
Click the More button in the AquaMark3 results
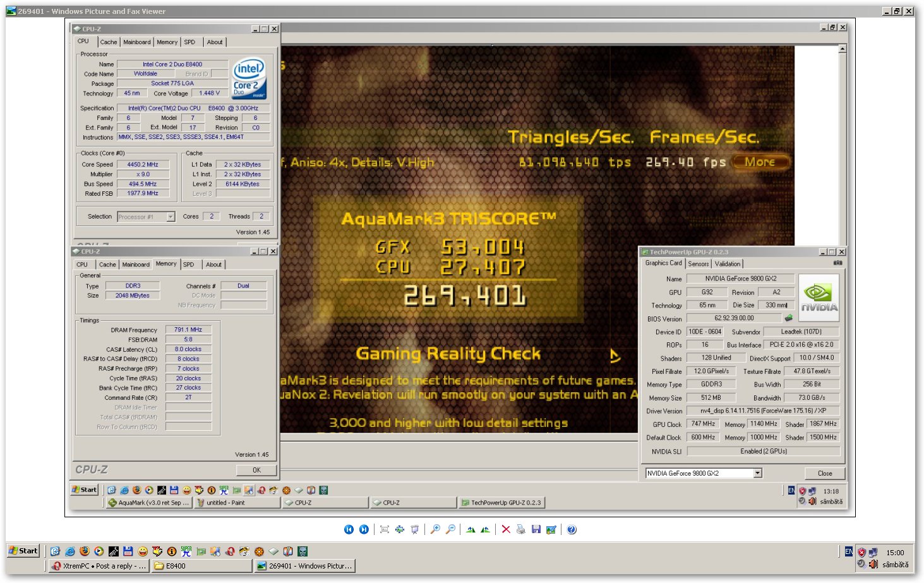coord(760,162)
